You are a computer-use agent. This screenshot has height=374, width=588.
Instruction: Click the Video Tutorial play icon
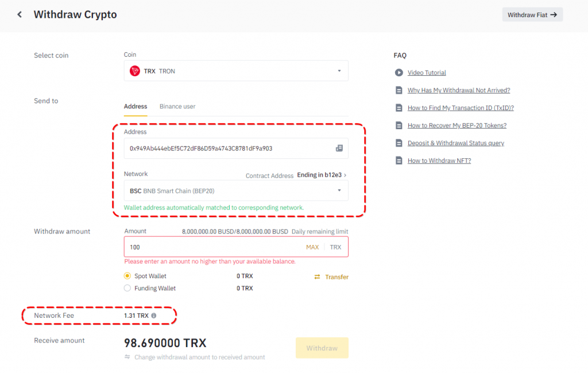click(399, 73)
